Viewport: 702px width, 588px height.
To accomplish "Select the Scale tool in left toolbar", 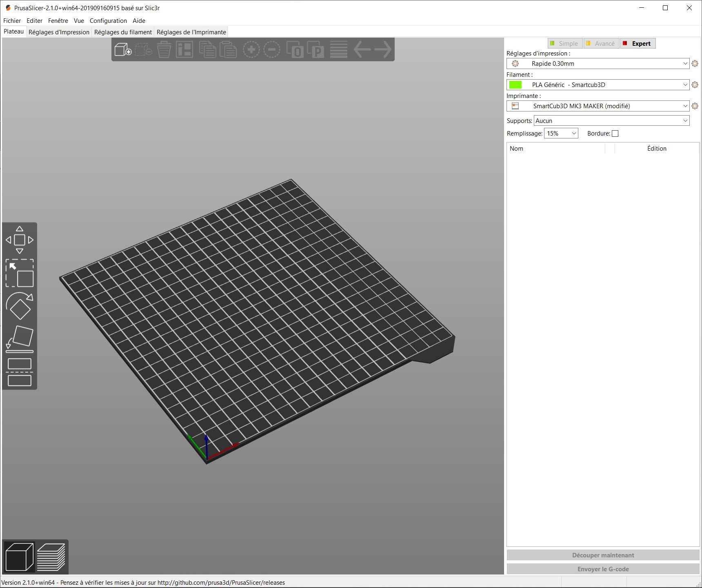I will click(x=19, y=273).
